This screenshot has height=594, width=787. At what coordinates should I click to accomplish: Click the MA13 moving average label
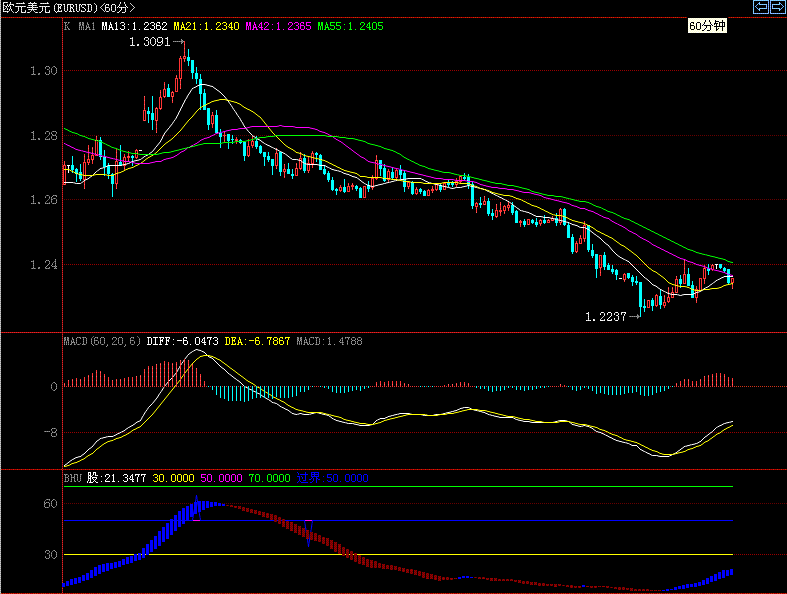click(x=135, y=26)
